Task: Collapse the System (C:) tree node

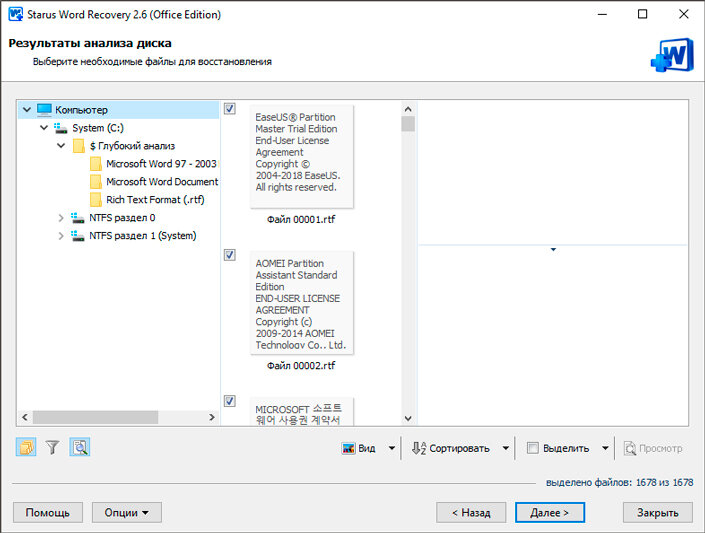Action: (x=44, y=128)
